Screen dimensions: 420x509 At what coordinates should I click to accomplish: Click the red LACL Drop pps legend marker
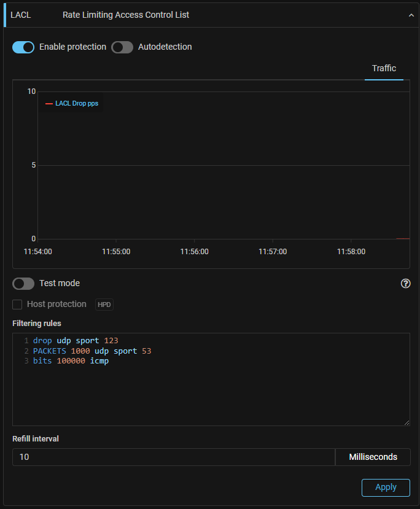tap(49, 104)
